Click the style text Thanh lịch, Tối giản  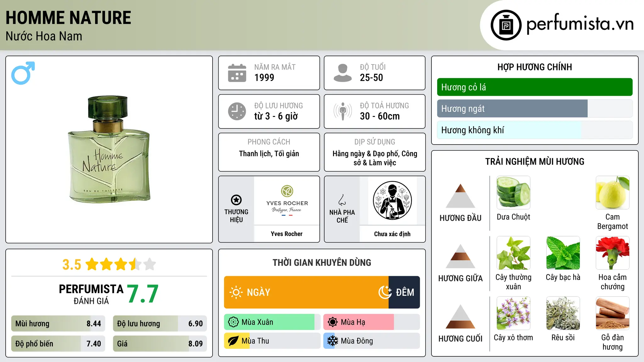pos(269,154)
